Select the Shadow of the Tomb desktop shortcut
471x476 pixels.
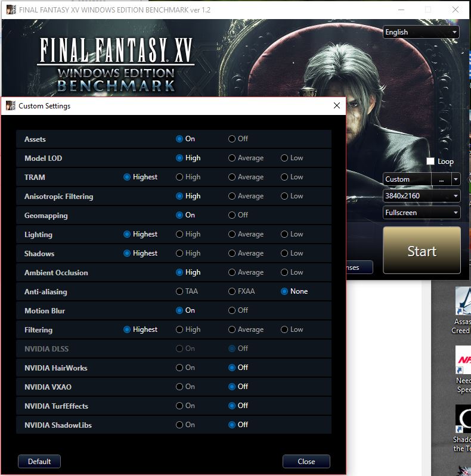463,428
